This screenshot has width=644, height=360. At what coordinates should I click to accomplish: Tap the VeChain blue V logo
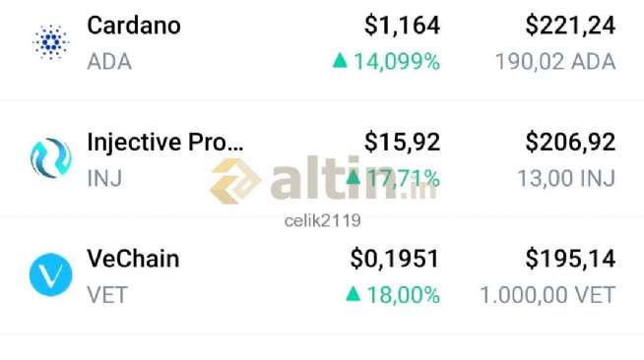[51, 274]
